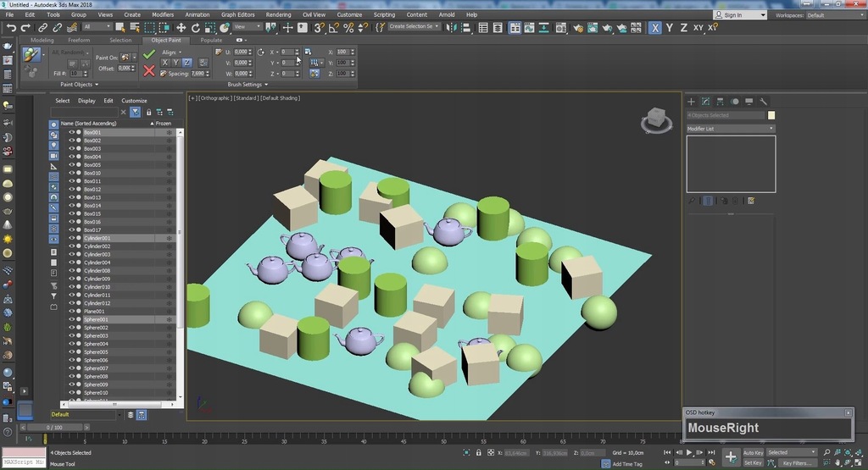Click the Key Filters button

(797, 463)
